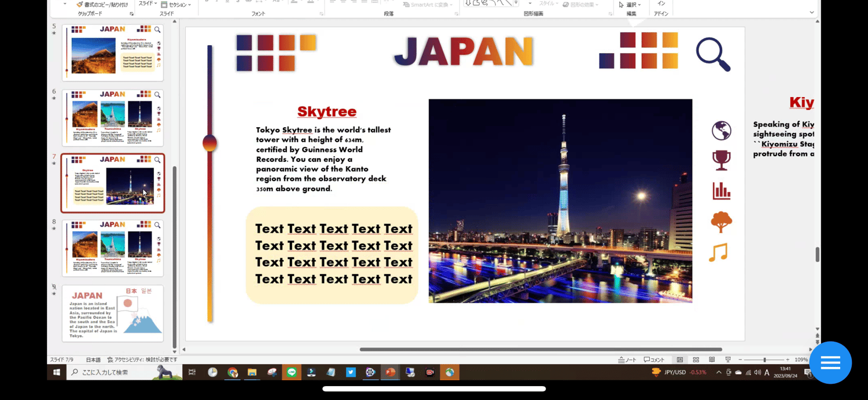
Task: Click the Skytree description paragraph
Action: (x=323, y=160)
